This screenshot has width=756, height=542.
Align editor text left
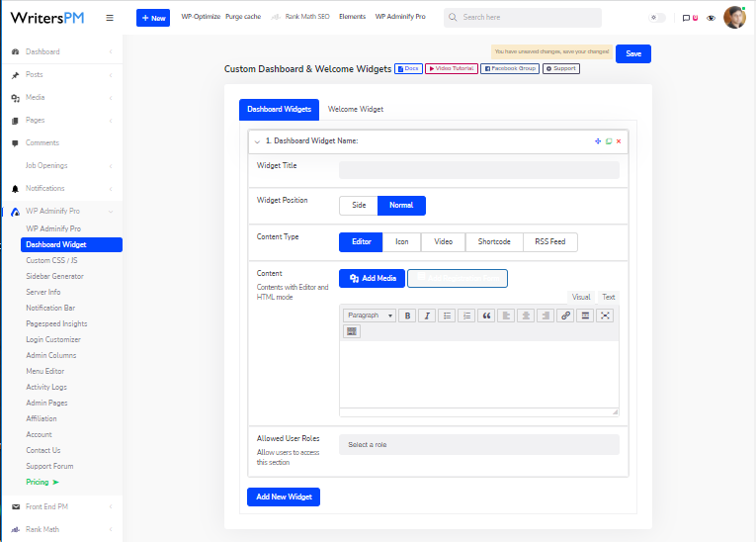pos(506,316)
